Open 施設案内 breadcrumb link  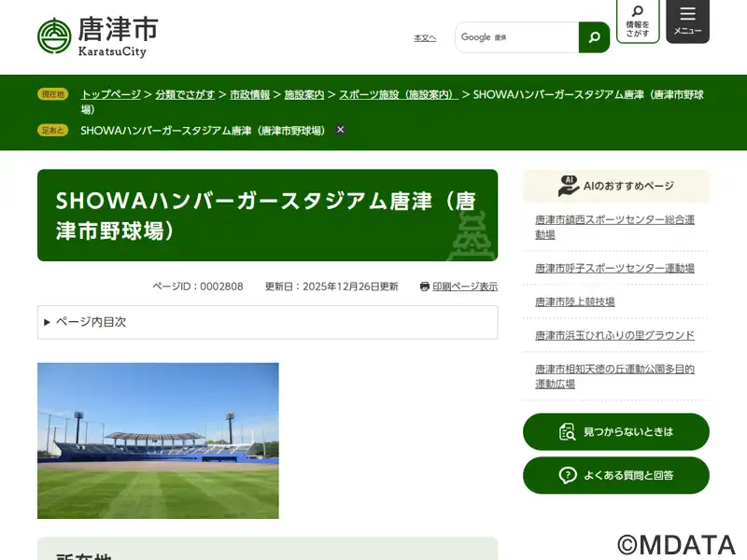[304, 95]
